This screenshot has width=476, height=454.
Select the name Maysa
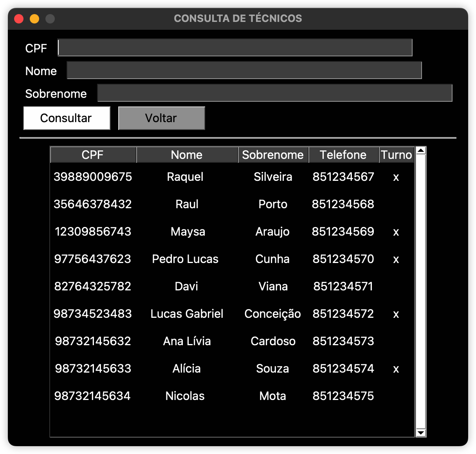tap(188, 232)
